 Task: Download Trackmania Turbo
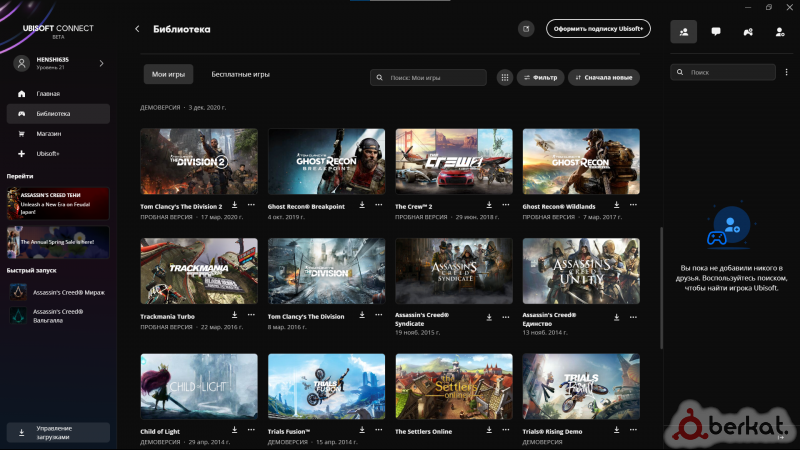235,315
